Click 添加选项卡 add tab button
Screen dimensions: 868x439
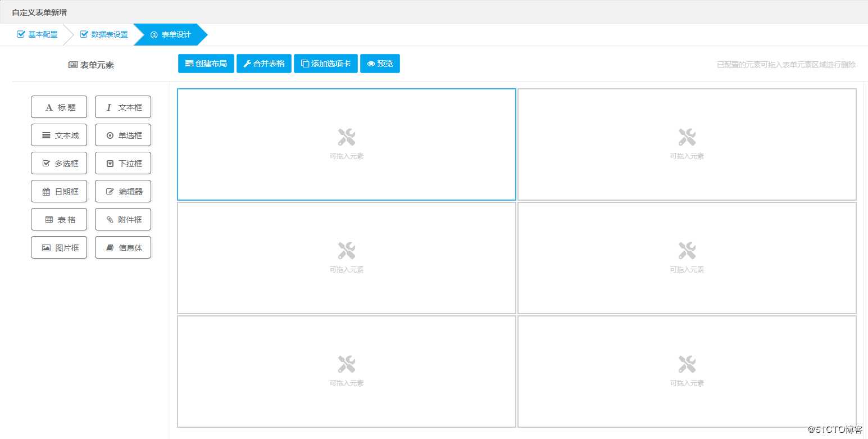[326, 64]
